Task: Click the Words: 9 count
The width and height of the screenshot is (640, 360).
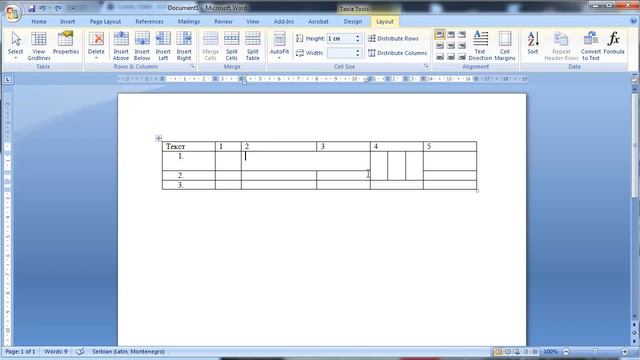Action: (x=56, y=351)
